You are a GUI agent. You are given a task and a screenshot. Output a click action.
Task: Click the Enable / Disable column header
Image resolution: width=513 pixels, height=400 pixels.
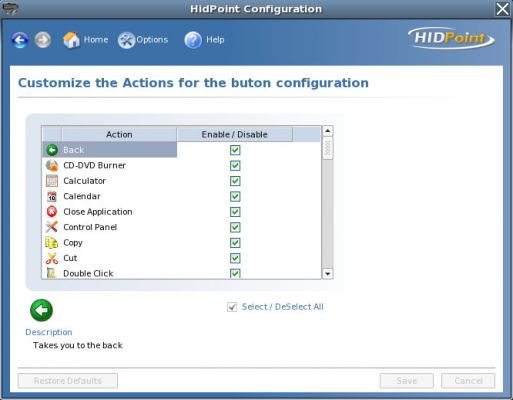pyautogui.click(x=235, y=134)
